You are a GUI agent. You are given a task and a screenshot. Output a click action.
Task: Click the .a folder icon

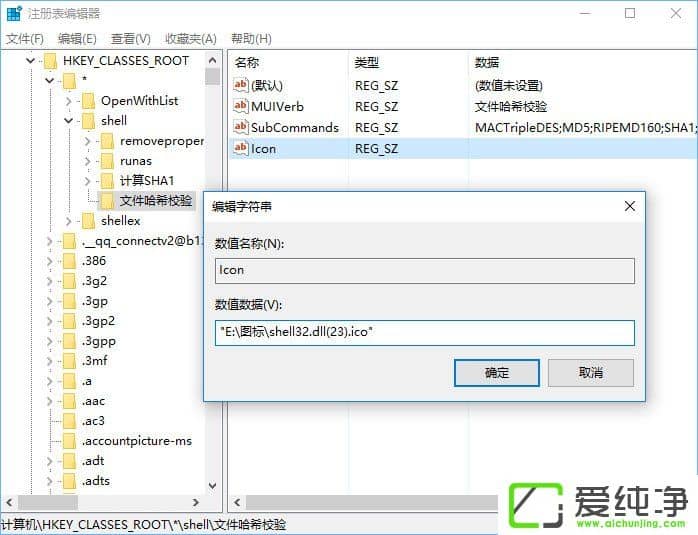click(x=69, y=381)
